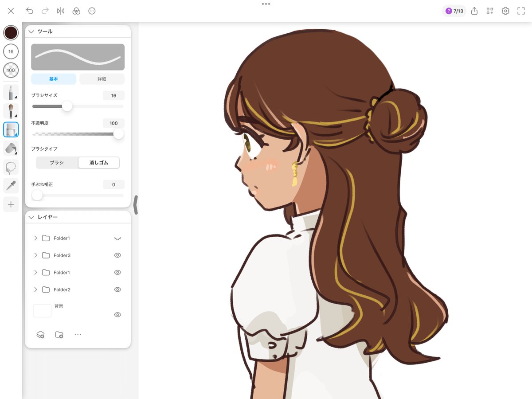Screen dimensions: 532x399
Task: Click the redo arrow icon
Action: click(45, 11)
